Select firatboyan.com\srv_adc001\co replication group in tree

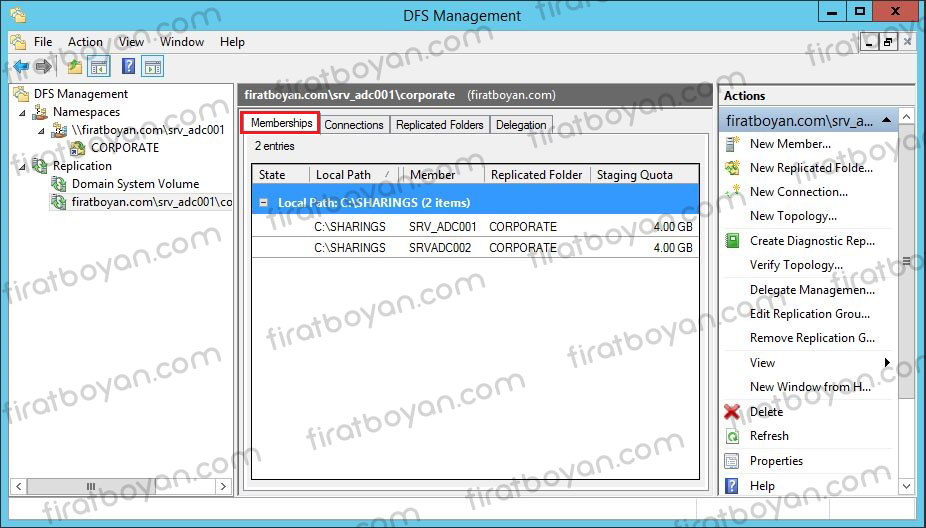[x=152, y=202]
